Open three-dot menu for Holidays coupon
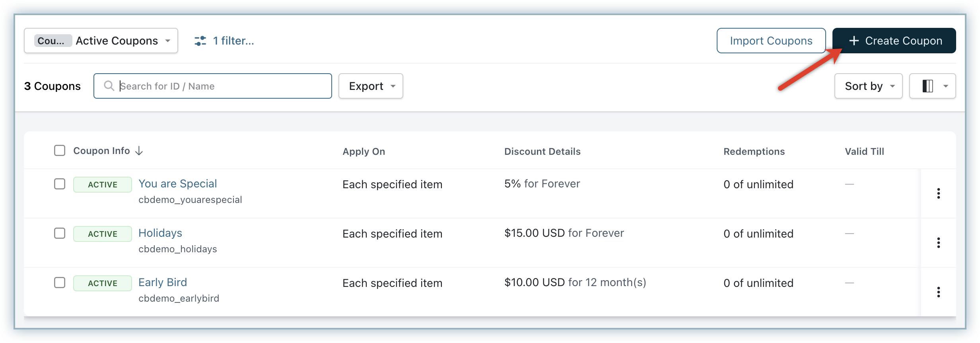 [938, 243]
